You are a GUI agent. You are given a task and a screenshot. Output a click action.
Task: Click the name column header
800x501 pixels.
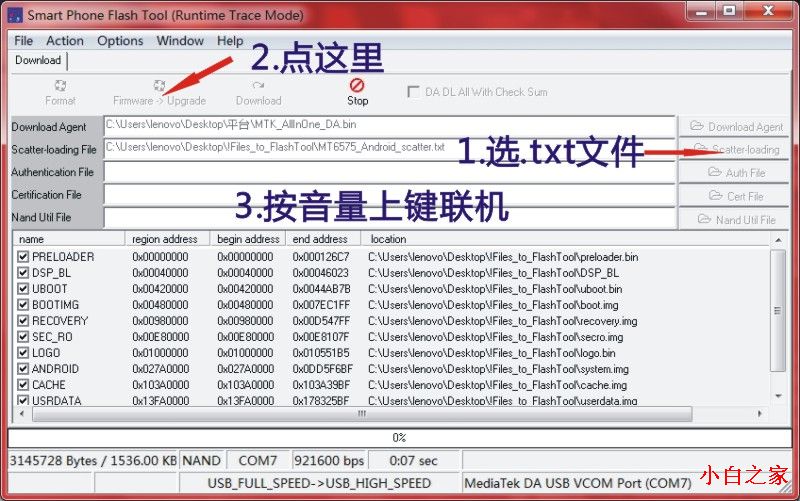pos(69,239)
